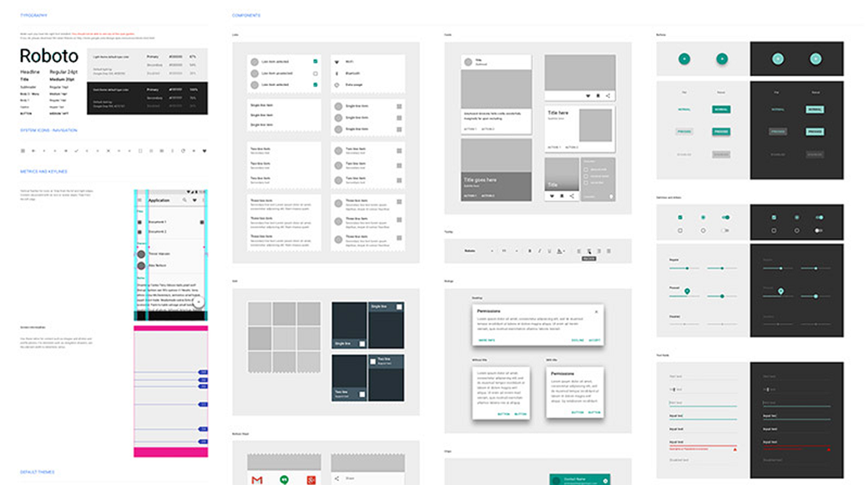Click the heart icon at the end of the system icons row
The height and width of the screenshot is (485, 868).
(204, 151)
